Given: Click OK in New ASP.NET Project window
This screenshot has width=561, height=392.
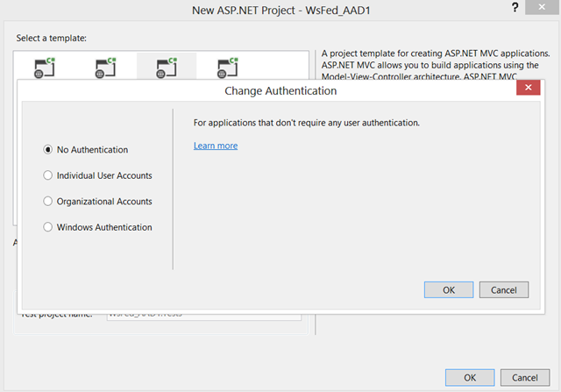Looking at the screenshot, I should (x=470, y=378).
